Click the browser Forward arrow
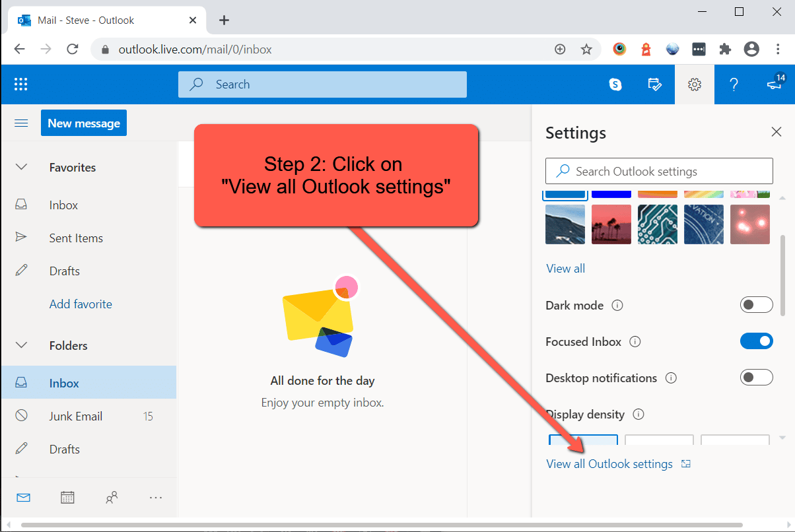Viewport: 795px width, 532px height. (x=46, y=50)
